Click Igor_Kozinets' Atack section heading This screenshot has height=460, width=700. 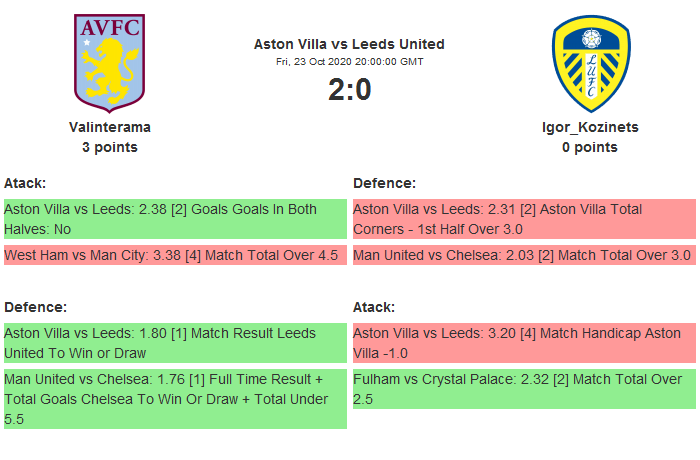374,307
